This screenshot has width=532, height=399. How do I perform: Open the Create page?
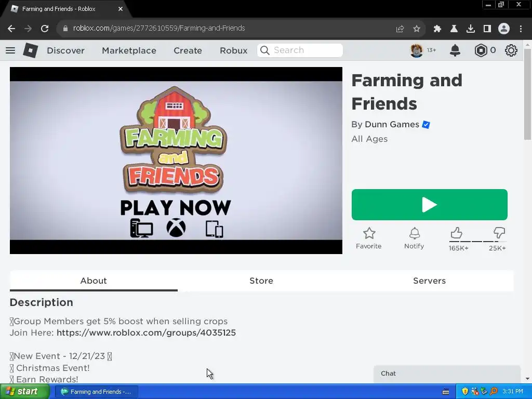[188, 50]
